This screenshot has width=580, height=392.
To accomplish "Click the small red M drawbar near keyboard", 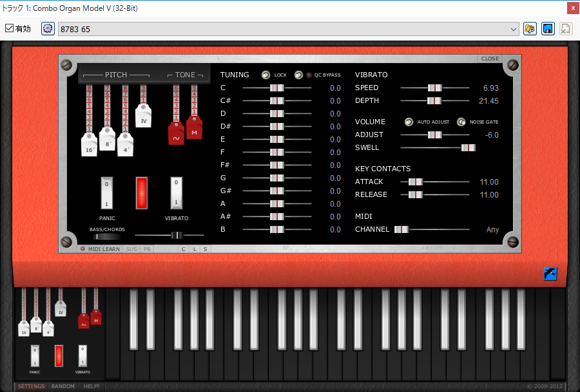I will pyautogui.click(x=96, y=317).
